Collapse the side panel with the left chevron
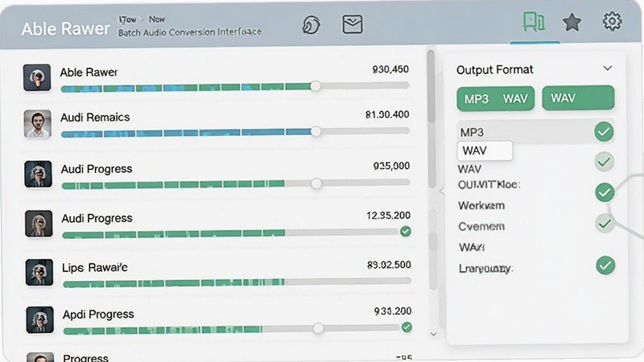 (441, 191)
